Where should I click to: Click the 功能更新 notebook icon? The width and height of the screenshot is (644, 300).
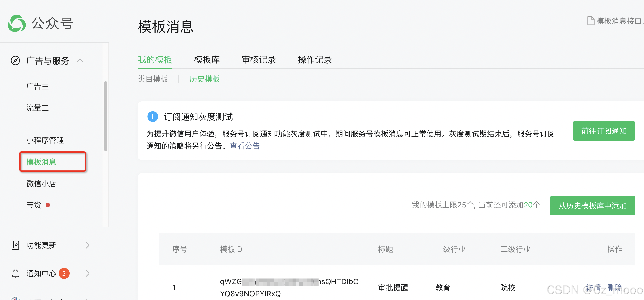15,245
